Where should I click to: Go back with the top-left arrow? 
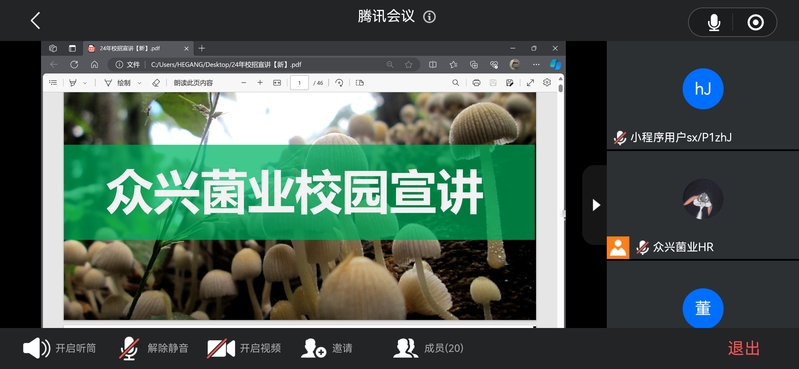[35, 20]
